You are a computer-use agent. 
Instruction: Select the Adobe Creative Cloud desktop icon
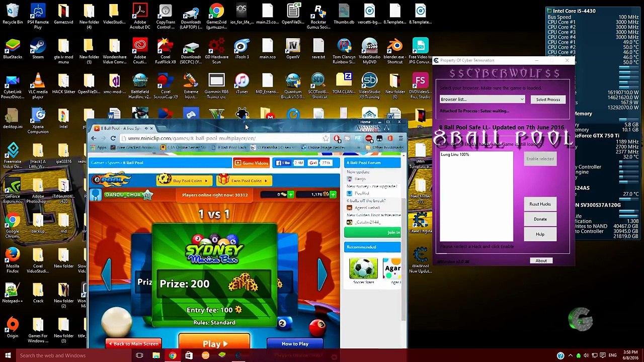(x=140, y=51)
